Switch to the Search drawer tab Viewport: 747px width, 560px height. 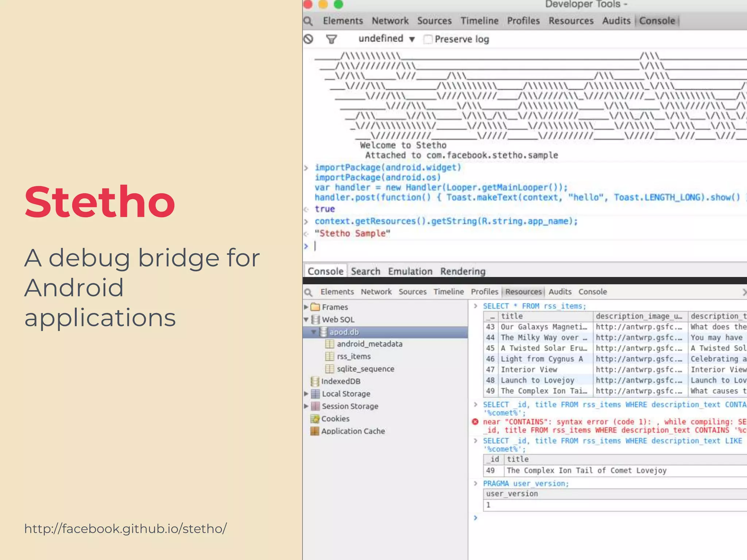[365, 271]
